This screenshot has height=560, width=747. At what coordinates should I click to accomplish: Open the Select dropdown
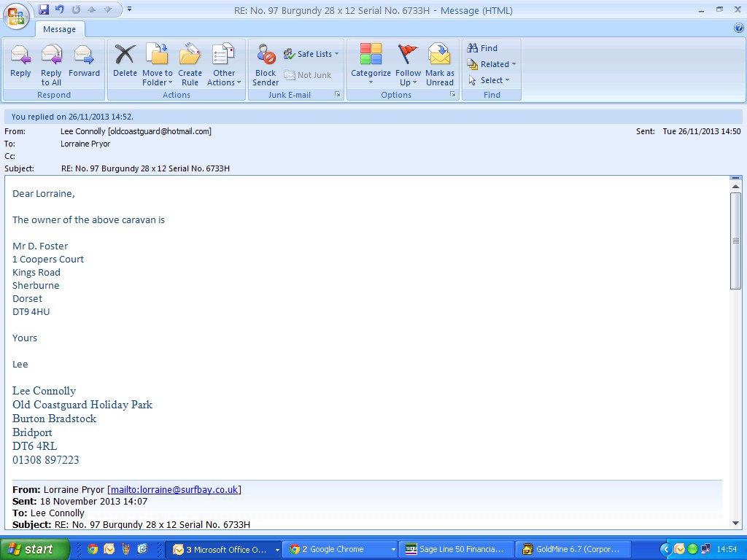pyautogui.click(x=489, y=80)
